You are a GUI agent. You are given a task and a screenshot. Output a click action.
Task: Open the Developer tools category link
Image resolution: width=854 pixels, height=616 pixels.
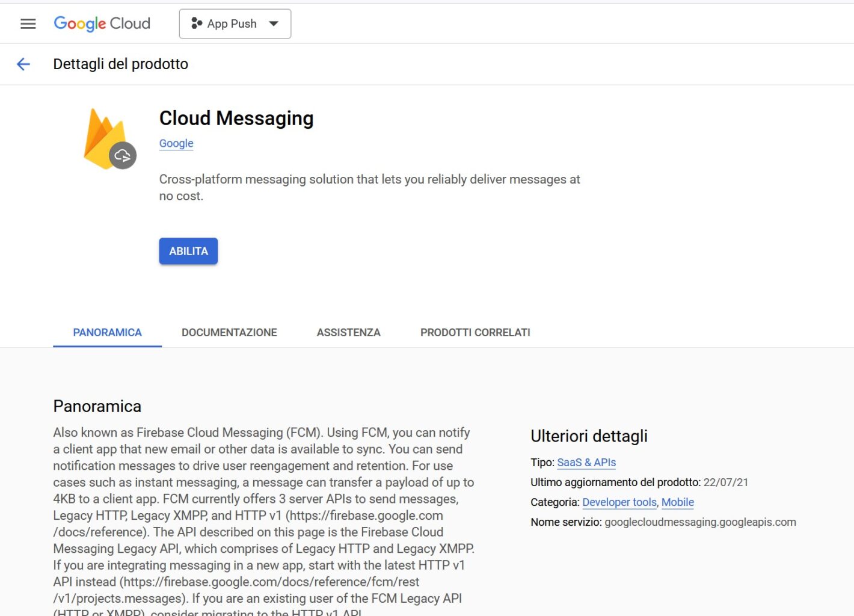click(x=619, y=502)
